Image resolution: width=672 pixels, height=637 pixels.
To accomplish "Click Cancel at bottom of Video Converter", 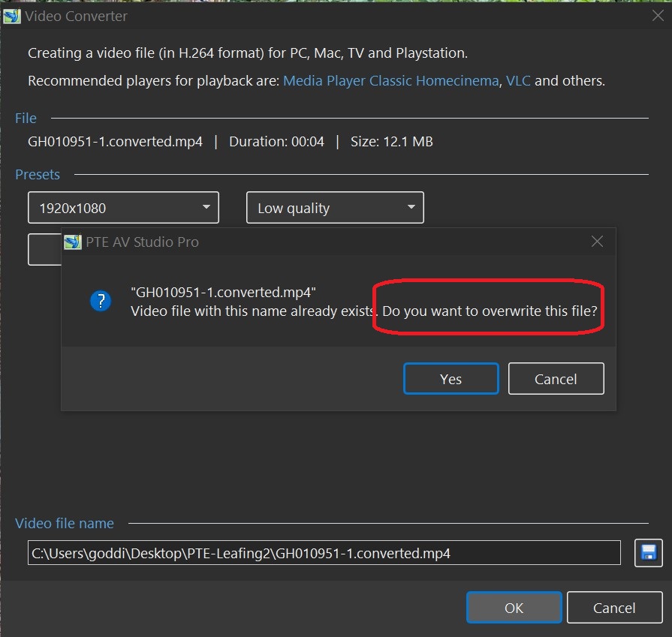I will click(614, 608).
